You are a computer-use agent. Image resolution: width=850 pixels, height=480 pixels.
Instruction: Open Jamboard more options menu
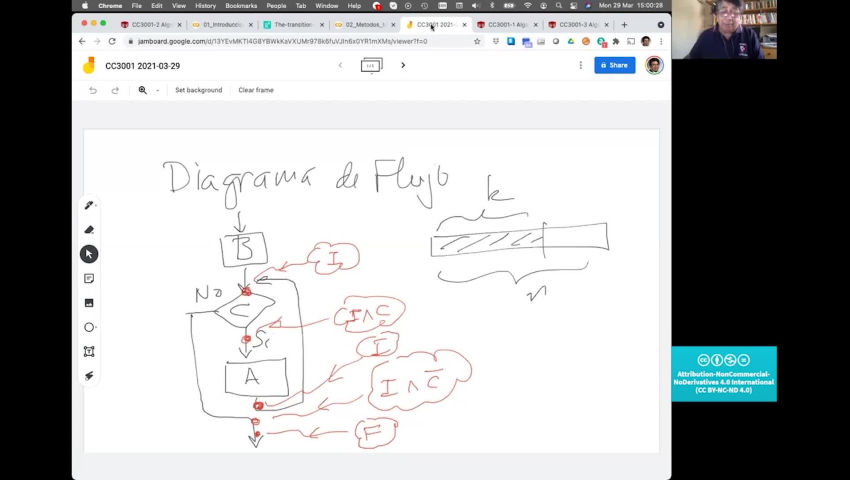pos(581,65)
